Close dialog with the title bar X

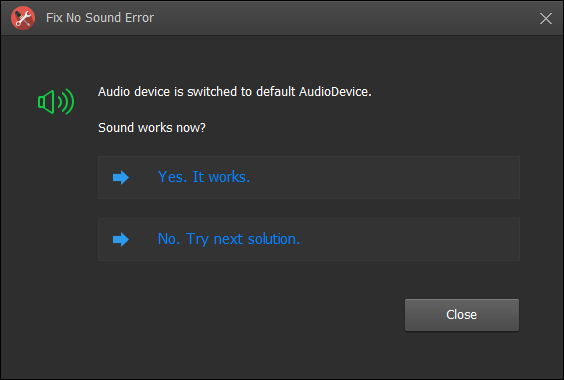click(x=546, y=18)
